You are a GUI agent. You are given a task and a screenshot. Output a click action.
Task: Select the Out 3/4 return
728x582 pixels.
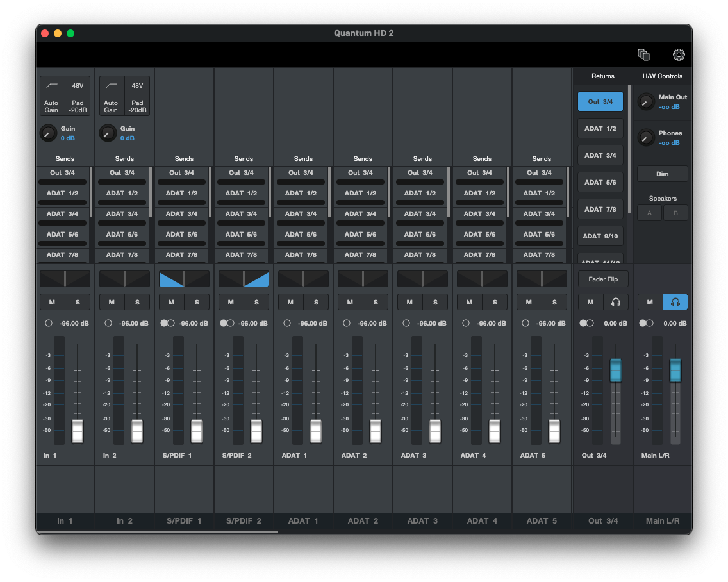pyautogui.click(x=600, y=101)
